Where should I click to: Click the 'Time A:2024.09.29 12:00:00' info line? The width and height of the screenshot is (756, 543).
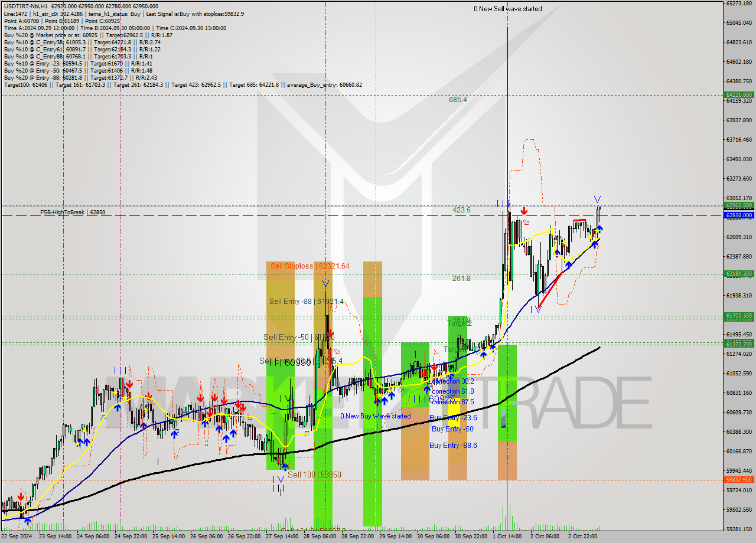tap(115, 28)
